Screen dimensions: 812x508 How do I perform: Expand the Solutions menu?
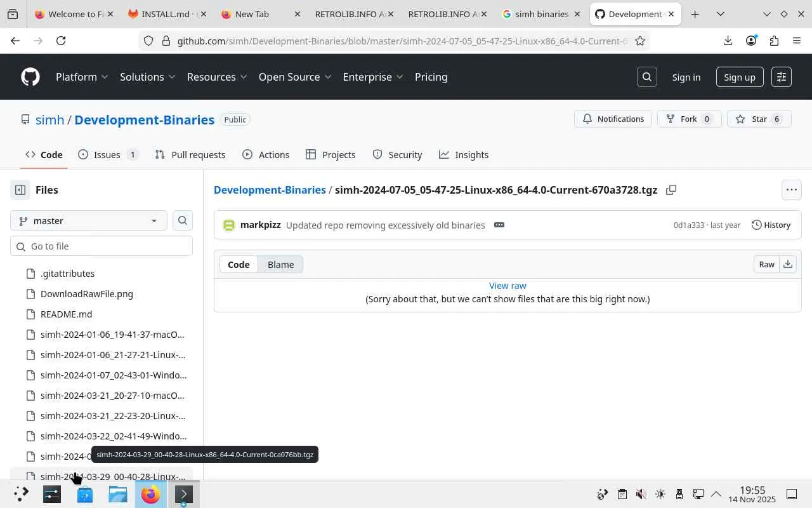(x=147, y=77)
